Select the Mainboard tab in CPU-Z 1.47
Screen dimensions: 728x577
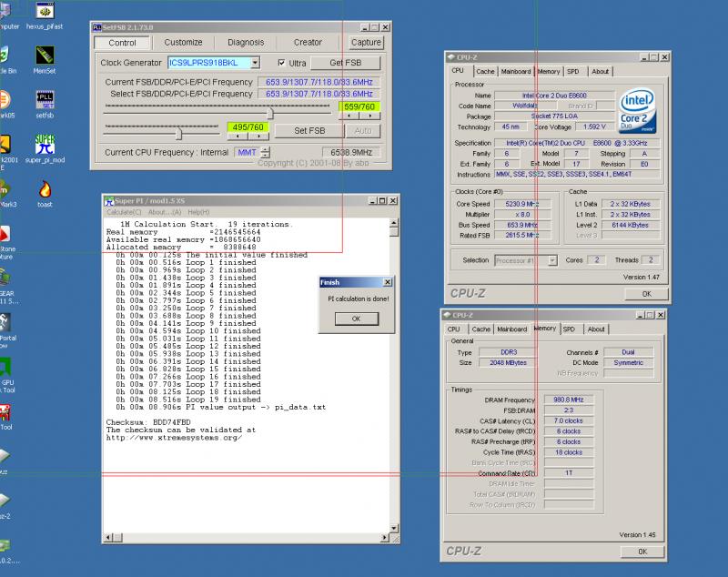[516, 72]
